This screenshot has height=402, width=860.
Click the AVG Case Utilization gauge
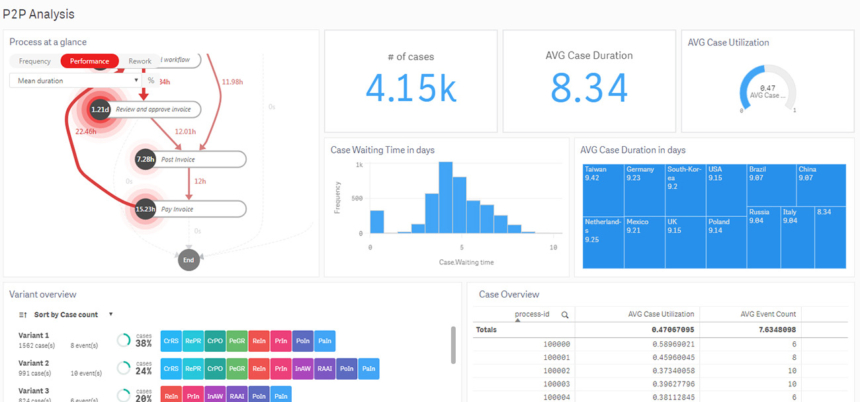coord(767,89)
